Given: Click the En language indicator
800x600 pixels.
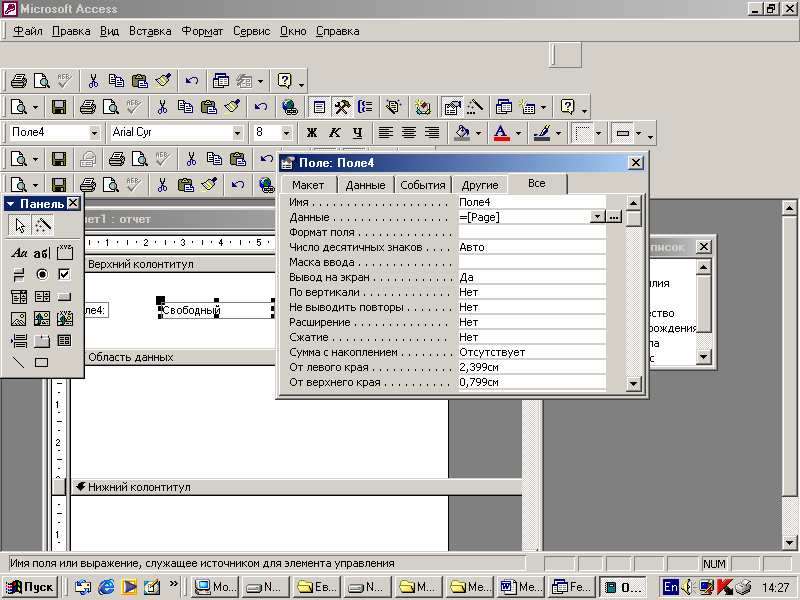Looking at the screenshot, I should coord(670,587).
